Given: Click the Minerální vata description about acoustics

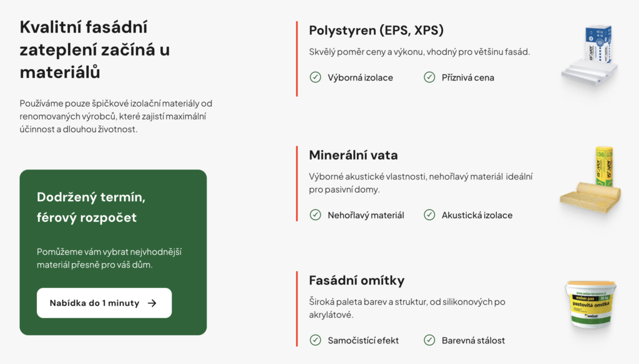Looking at the screenshot, I should [421, 183].
